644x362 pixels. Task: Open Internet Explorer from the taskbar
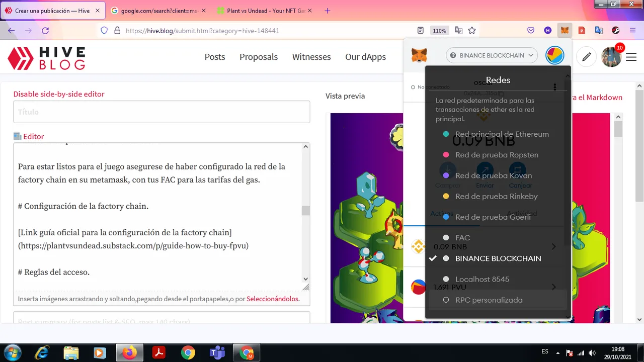[x=42, y=353]
